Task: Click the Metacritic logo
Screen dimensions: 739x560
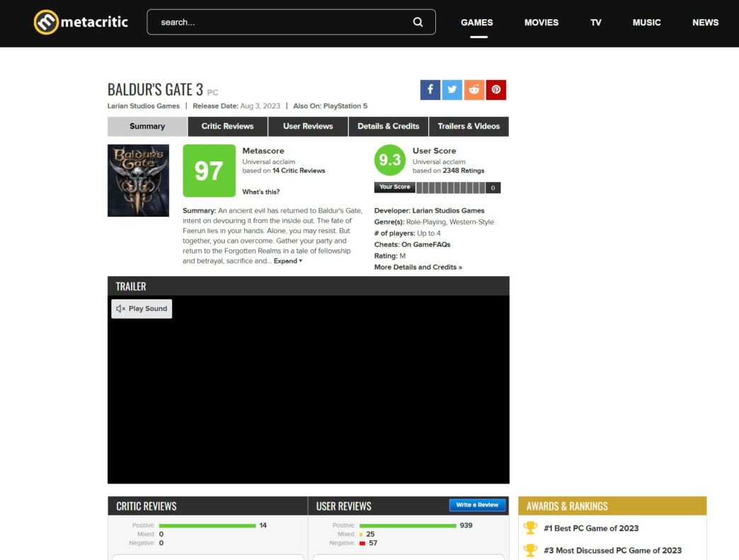Action: [81, 22]
